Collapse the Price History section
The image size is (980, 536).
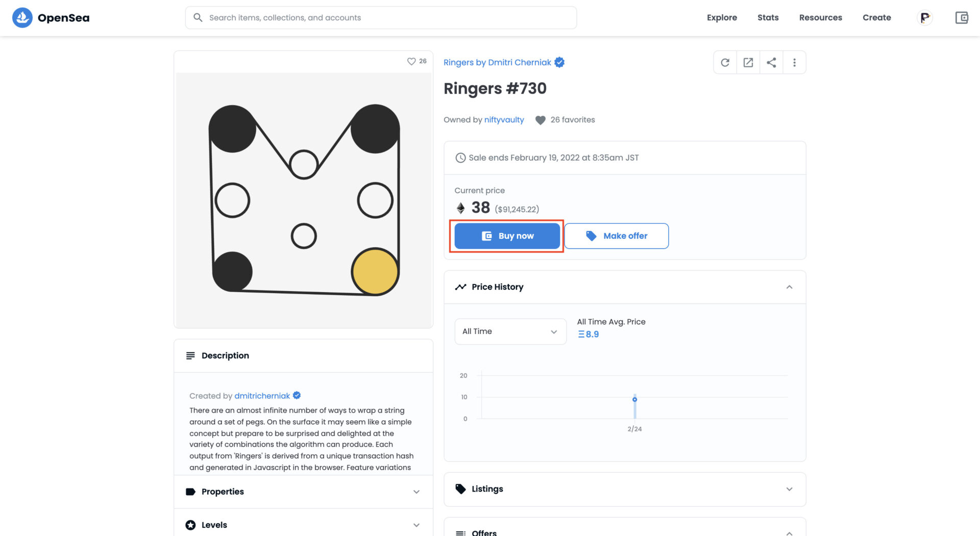point(789,287)
